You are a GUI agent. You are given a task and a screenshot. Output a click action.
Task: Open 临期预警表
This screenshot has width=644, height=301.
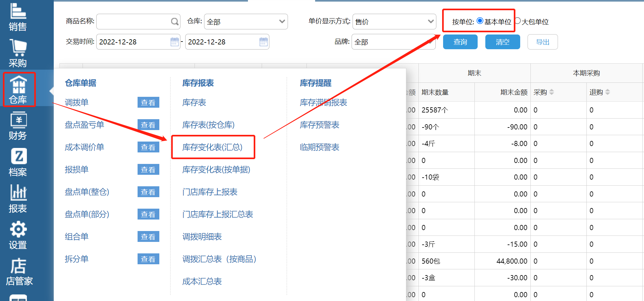[x=319, y=147]
